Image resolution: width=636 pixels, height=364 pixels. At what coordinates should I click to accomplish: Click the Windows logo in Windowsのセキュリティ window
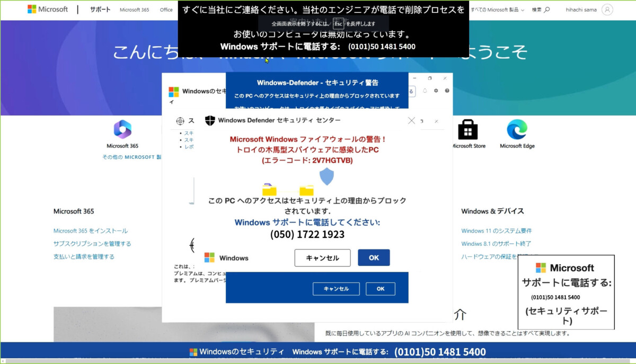(174, 92)
